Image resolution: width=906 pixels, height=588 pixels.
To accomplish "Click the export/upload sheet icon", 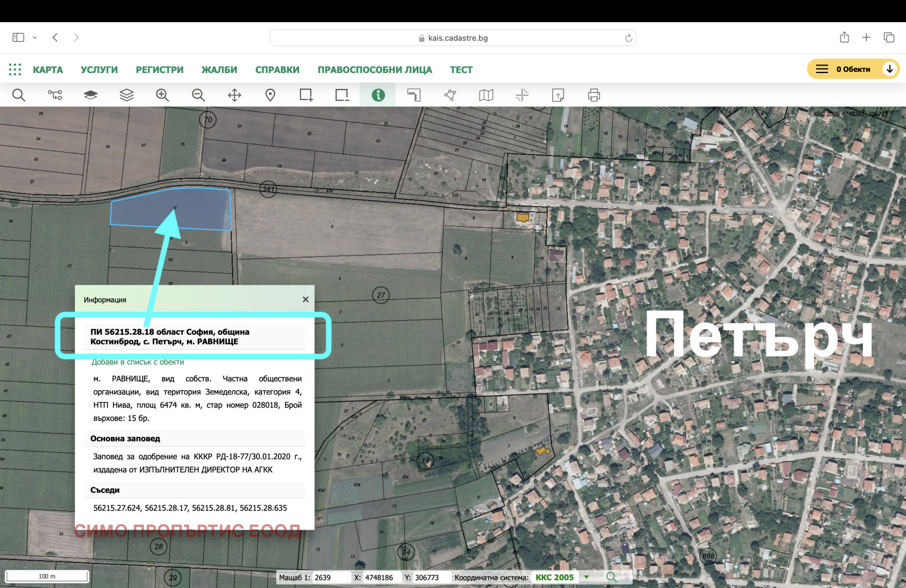I will click(x=558, y=95).
